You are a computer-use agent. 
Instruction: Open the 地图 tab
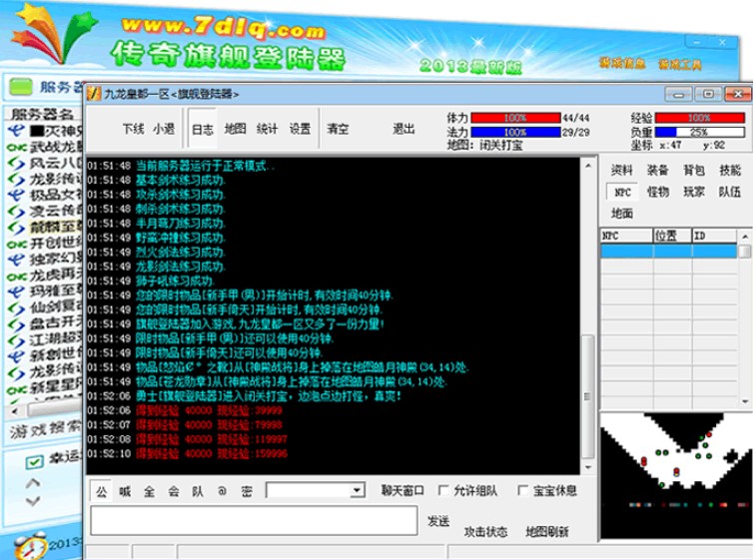235,129
